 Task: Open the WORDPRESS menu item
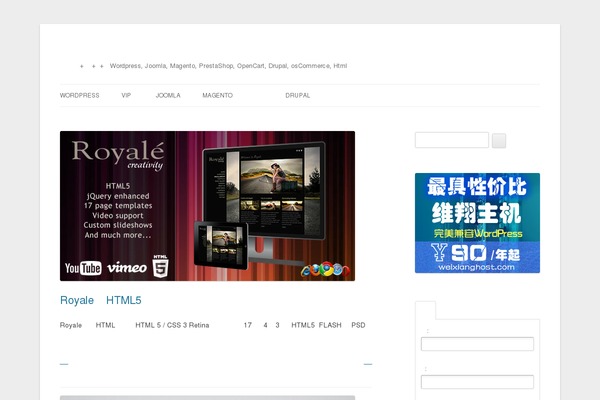coord(79,95)
